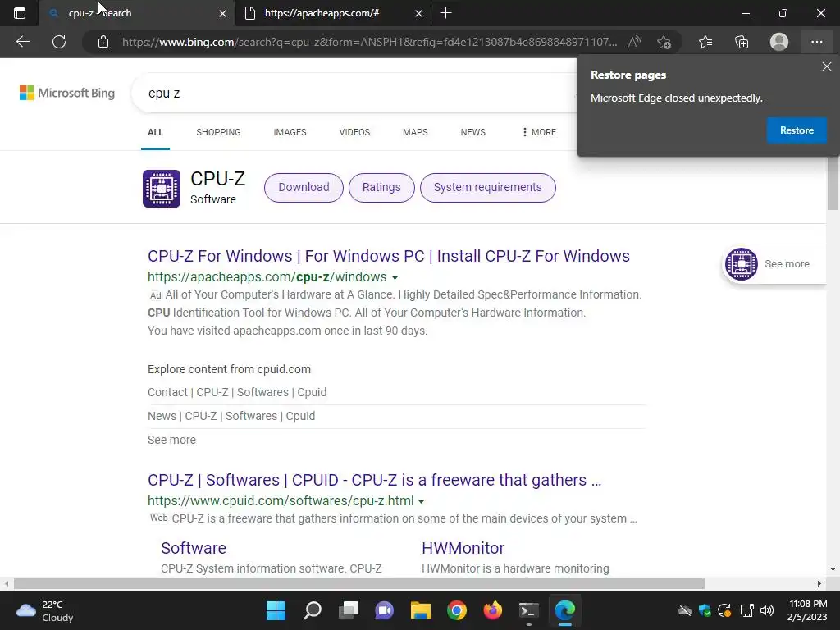Click the Ratings pill button
Screen dimensions: 840x630
pos(381,188)
